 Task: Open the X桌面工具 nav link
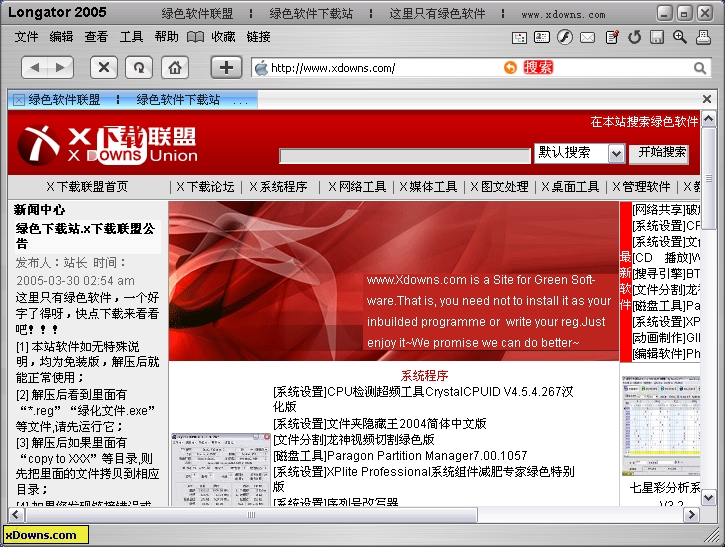click(570, 187)
